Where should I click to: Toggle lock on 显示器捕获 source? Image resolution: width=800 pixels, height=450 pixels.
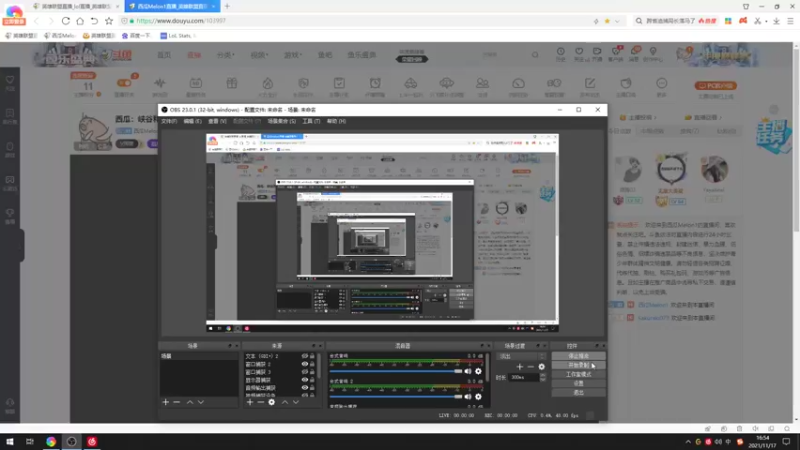[x=312, y=380]
